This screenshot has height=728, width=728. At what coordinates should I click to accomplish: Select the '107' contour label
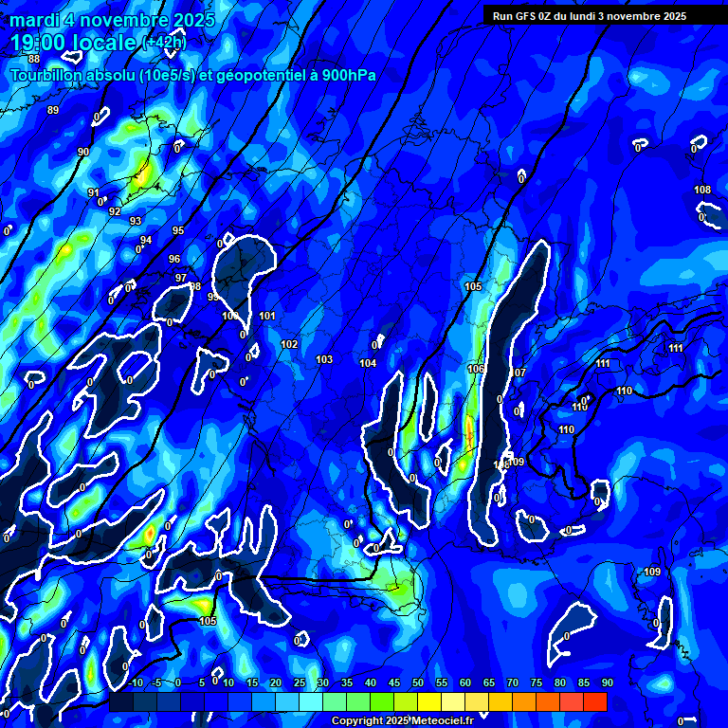518,373
